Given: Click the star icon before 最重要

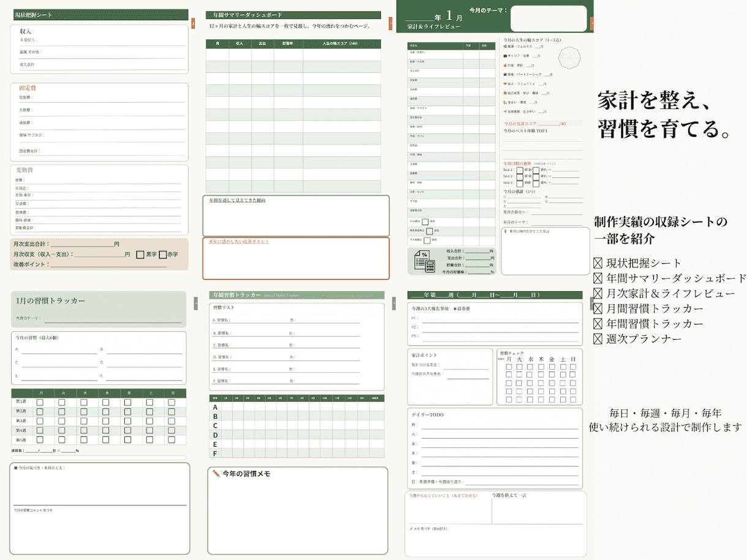Looking at the screenshot, I should pyautogui.click(x=455, y=309).
